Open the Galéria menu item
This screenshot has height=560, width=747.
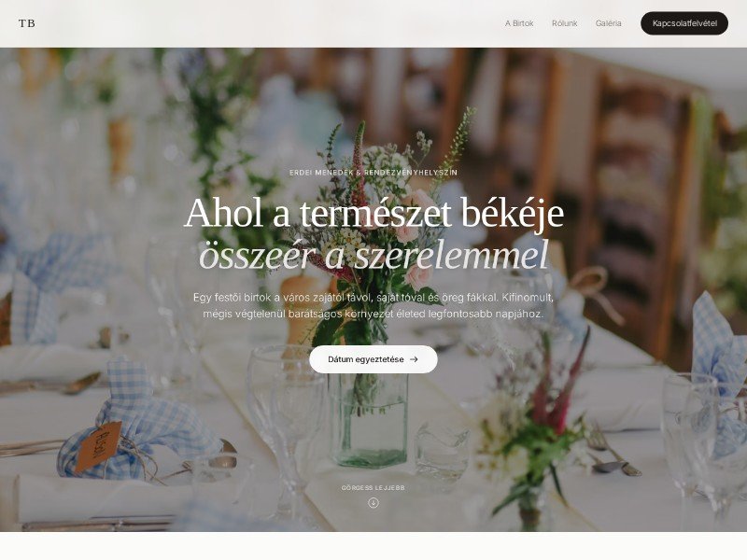[x=609, y=23]
